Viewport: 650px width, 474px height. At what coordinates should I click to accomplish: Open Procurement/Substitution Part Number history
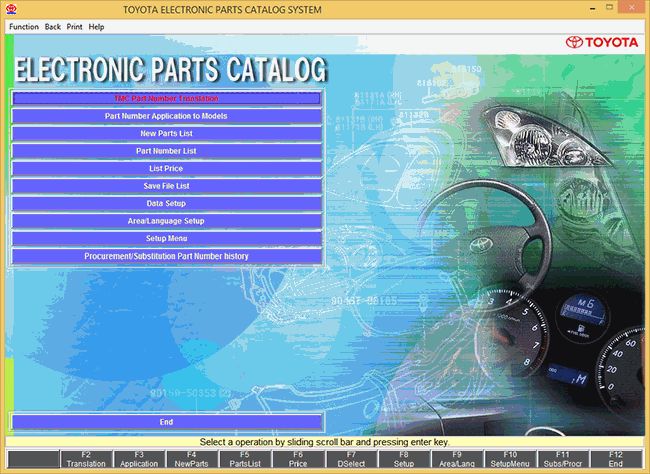[x=166, y=256]
